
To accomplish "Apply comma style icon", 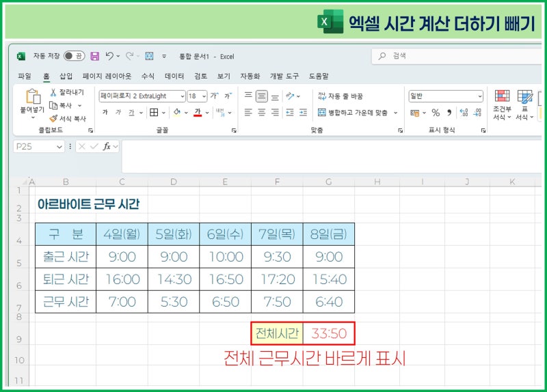I will (449, 113).
